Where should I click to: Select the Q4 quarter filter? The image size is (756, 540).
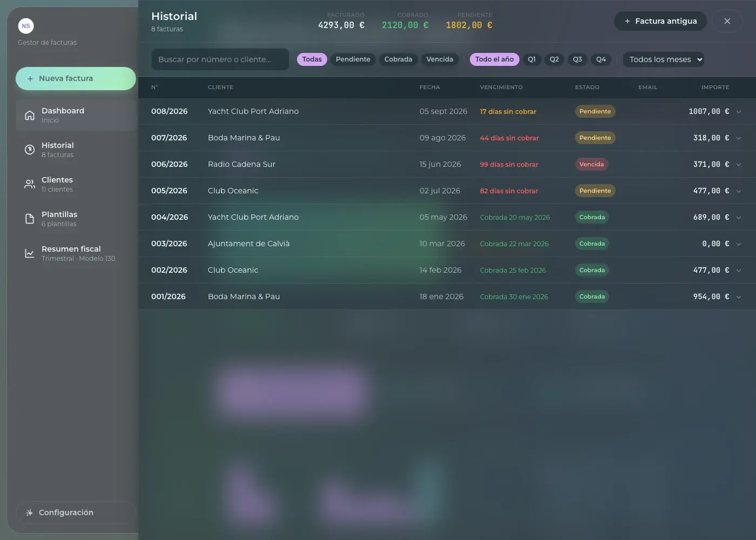pyautogui.click(x=601, y=59)
